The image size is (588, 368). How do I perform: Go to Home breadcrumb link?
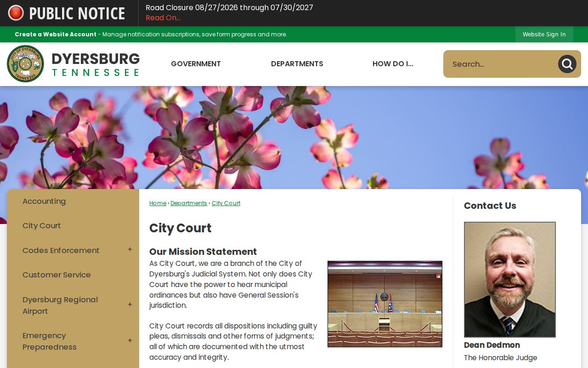pyautogui.click(x=158, y=203)
